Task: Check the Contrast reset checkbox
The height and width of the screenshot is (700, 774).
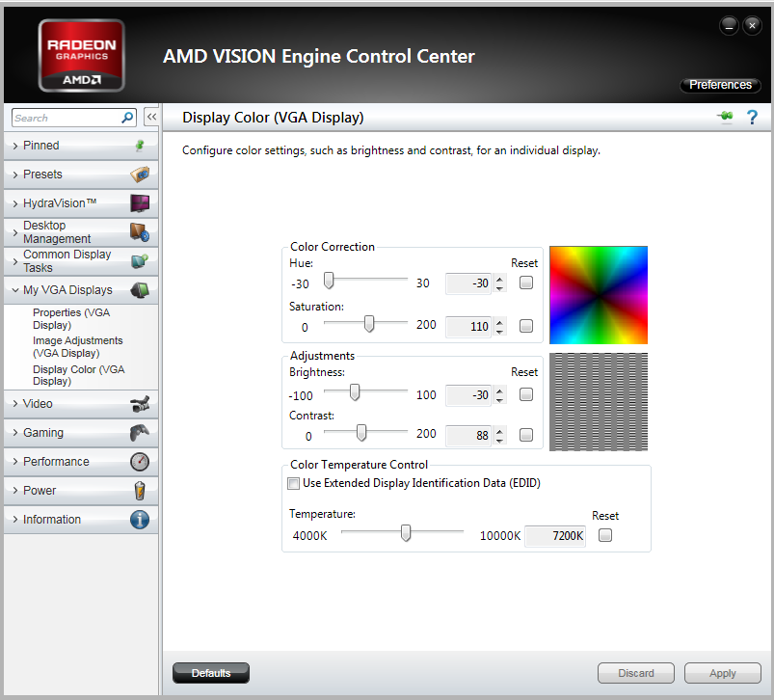Action: 526,435
